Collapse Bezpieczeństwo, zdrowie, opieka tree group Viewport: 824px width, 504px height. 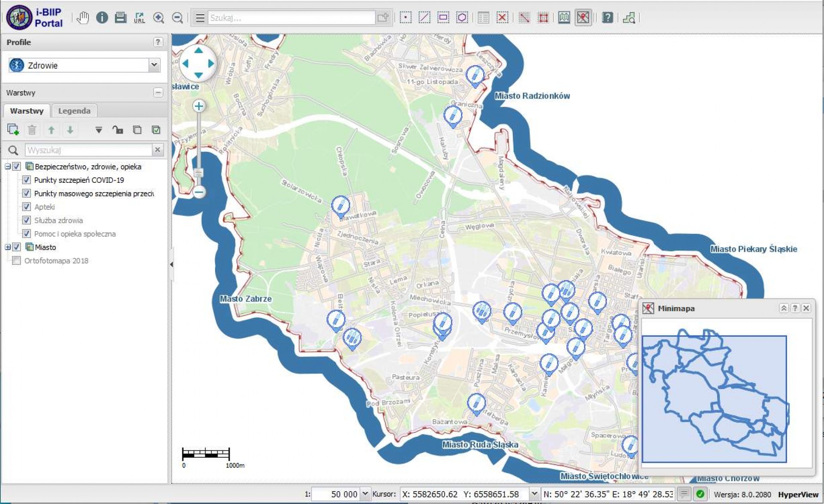[x=8, y=166]
